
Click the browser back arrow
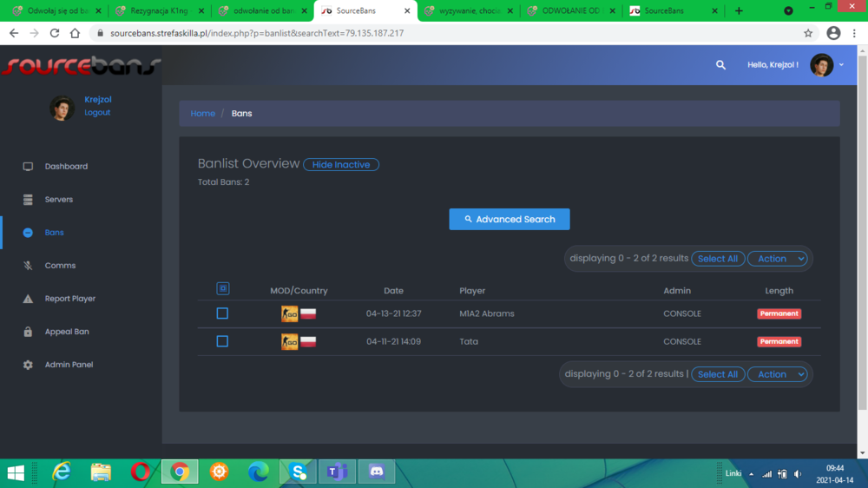[x=14, y=33]
